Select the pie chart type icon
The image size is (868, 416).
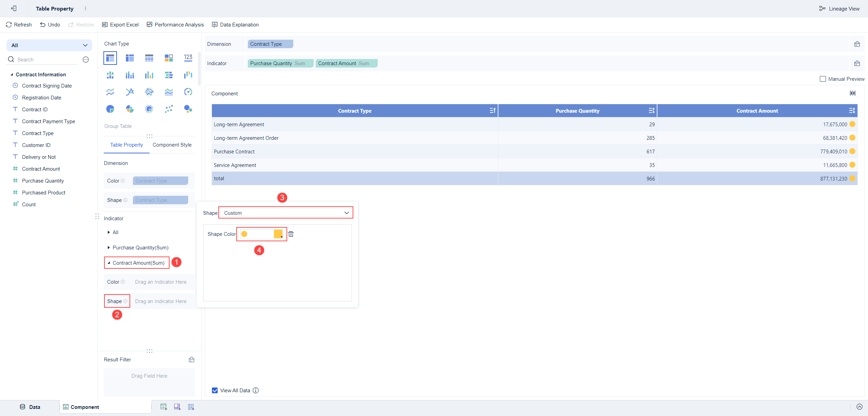(x=110, y=109)
